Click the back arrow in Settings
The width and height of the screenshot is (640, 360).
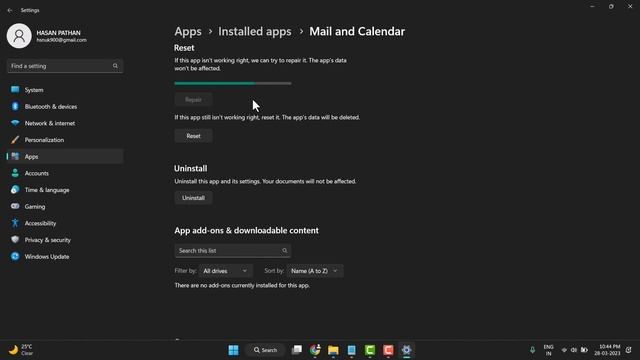(x=10, y=10)
